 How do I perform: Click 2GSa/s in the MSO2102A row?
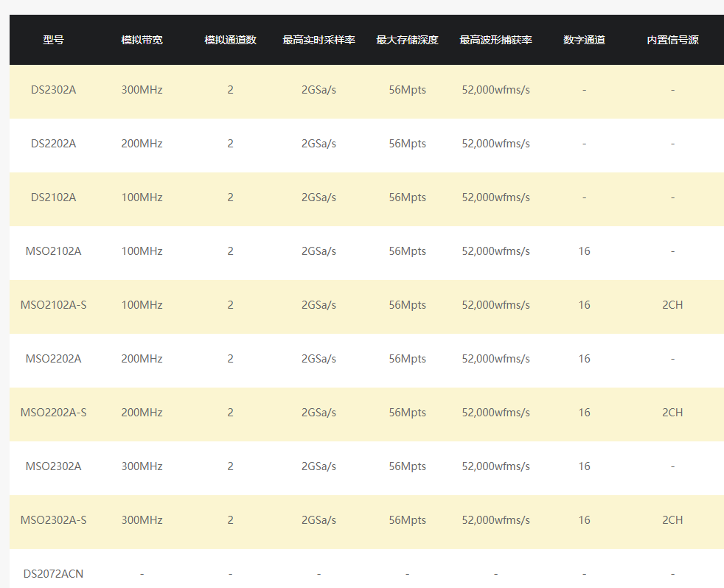[319, 251]
